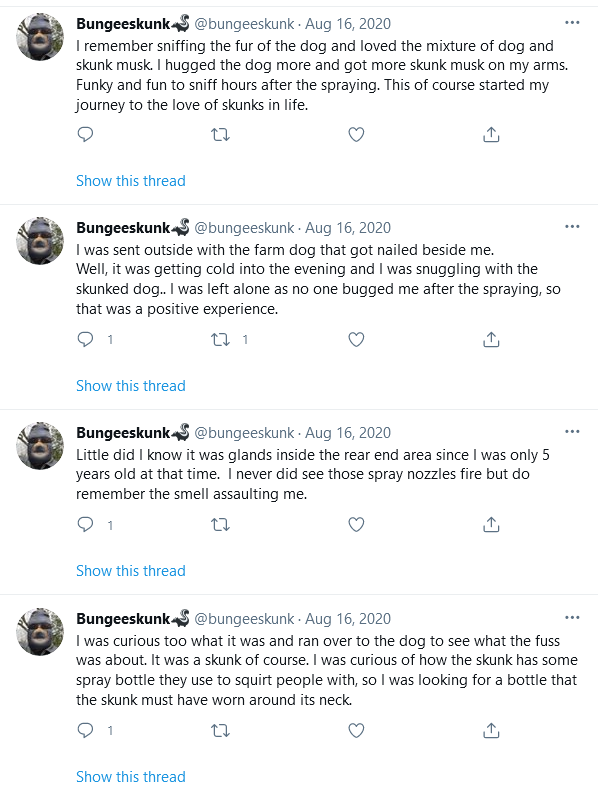Open more menu on the farm dog tweet
Viewport: 598px width, 787px height.
click(x=572, y=227)
